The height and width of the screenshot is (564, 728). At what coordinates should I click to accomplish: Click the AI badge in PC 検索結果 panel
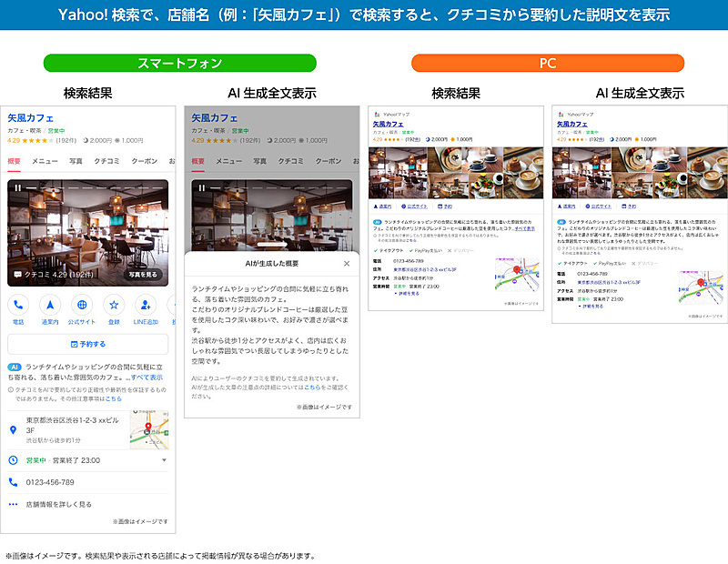click(x=378, y=222)
